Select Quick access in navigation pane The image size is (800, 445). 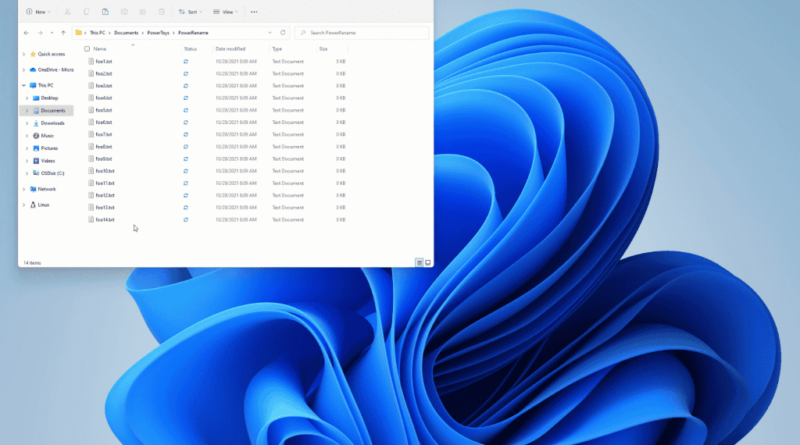tap(51, 54)
